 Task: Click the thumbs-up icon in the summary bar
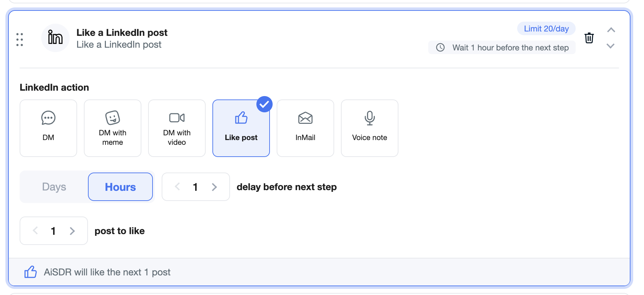point(30,272)
